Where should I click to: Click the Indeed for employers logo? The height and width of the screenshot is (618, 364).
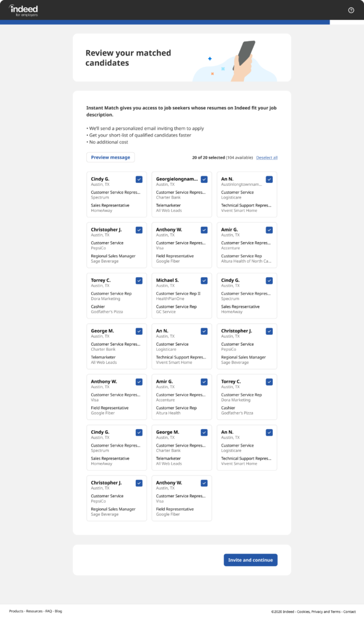point(24,10)
